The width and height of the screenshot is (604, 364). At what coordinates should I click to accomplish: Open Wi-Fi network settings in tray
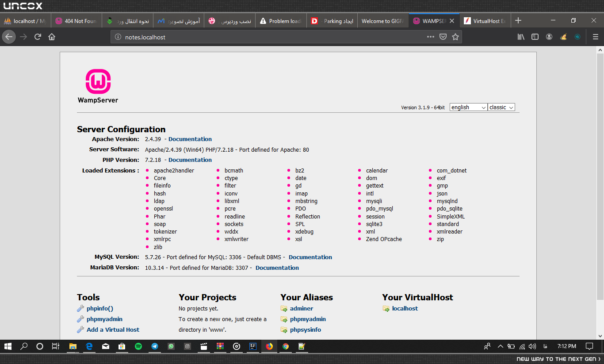point(522,346)
